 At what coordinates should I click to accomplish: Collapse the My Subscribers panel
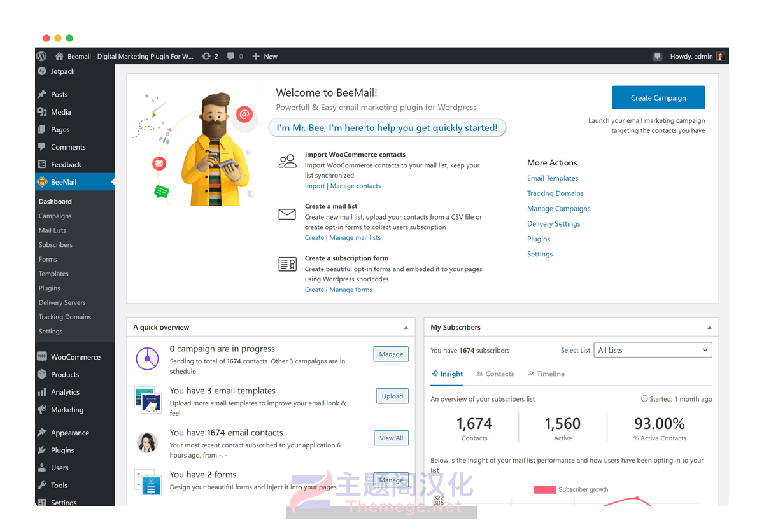(710, 328)
